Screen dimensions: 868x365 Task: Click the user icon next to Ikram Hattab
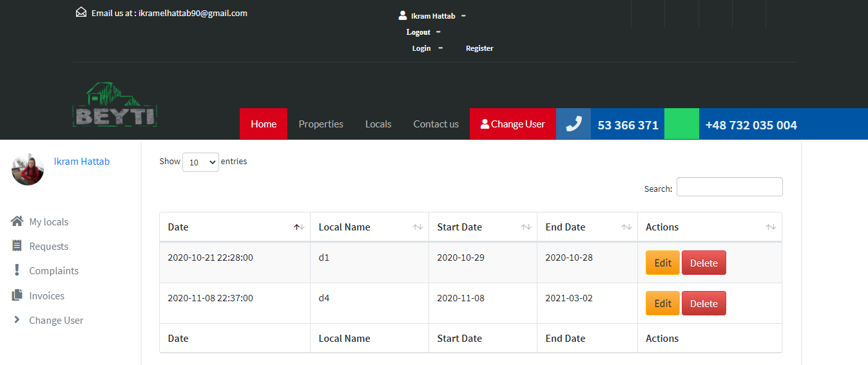[403, 15]
